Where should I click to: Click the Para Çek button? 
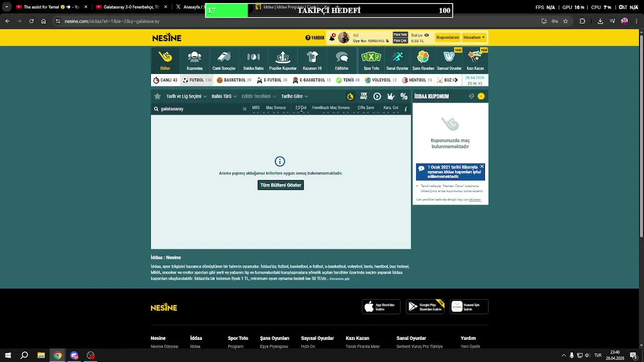coord(400,41)
